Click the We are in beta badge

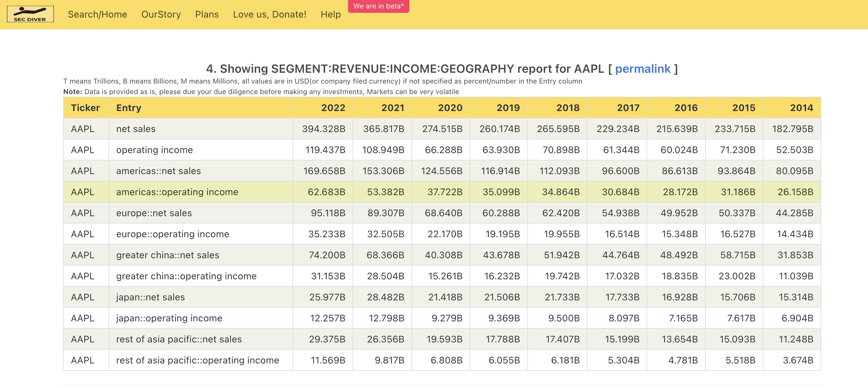point(378,6)
